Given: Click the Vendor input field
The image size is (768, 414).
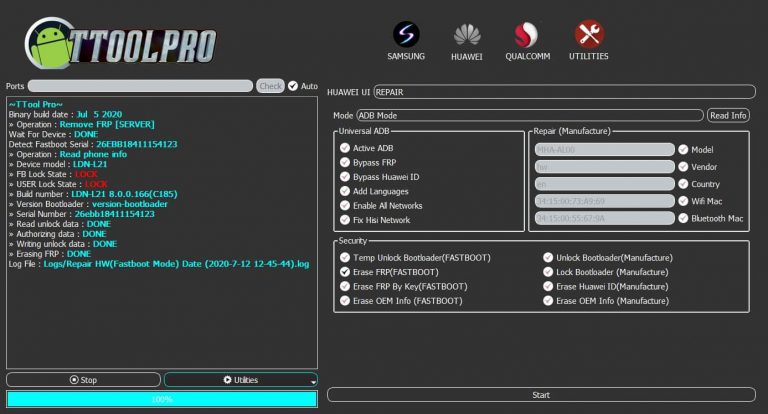Looking at the screenshot, I should click(604, 167).
